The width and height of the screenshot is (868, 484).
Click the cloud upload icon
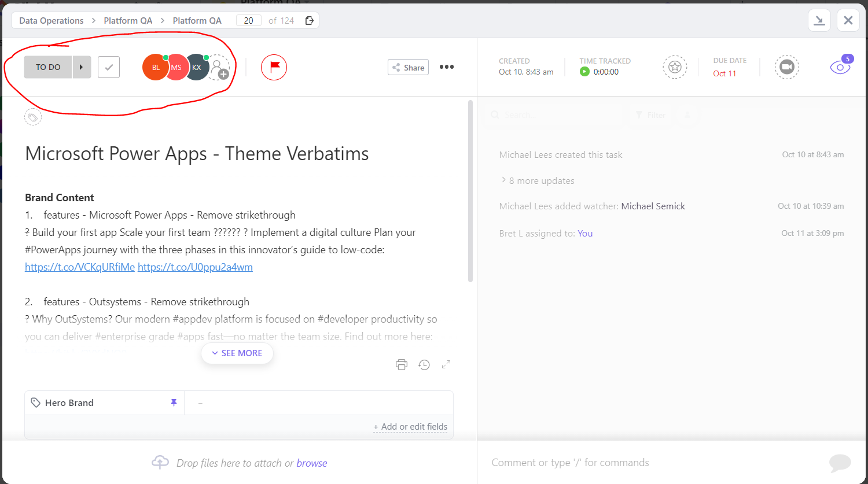point(160,462)
